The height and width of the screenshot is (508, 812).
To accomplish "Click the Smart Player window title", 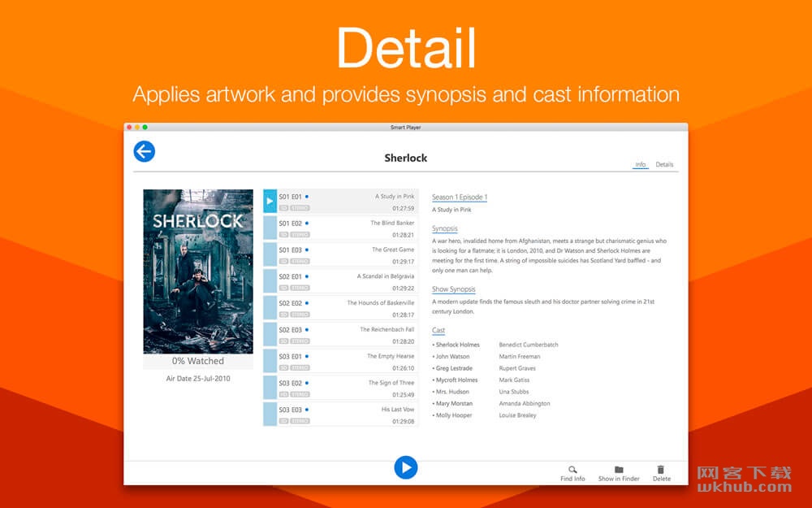I will 405,127.
